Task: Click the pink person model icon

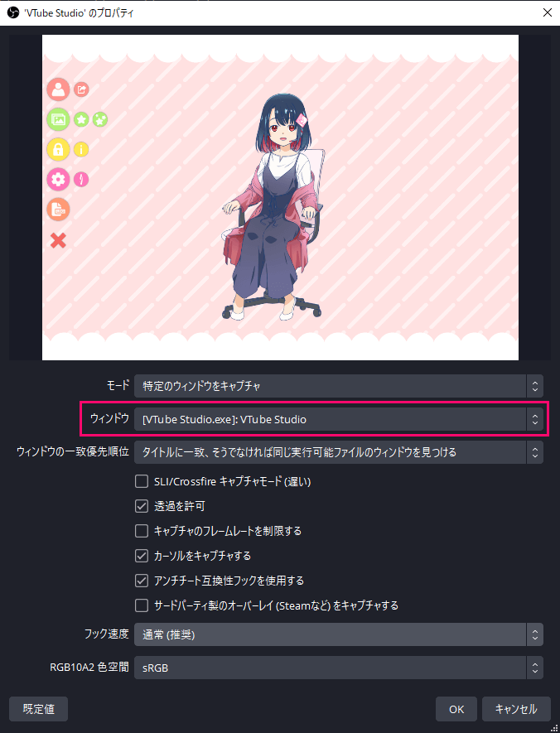Action: [58, 89]
